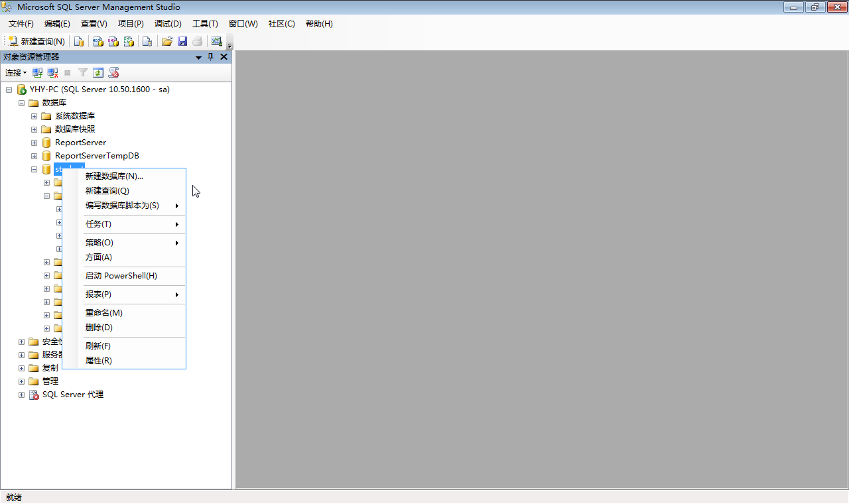Open the 帮助(H) menu
The width and height of the screenshot is (849, 504).
(319, 24)
